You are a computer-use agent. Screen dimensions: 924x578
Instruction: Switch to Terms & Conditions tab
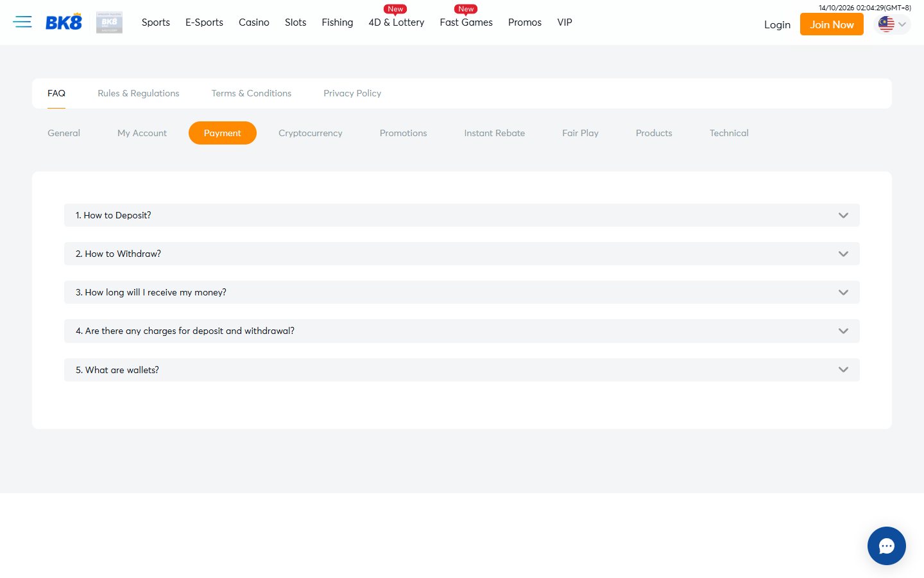point(252,93)
